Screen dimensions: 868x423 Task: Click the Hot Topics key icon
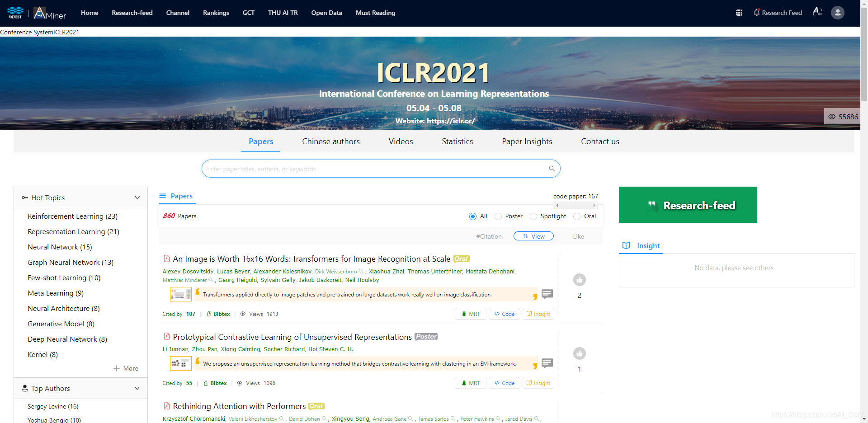click(25, 197)
